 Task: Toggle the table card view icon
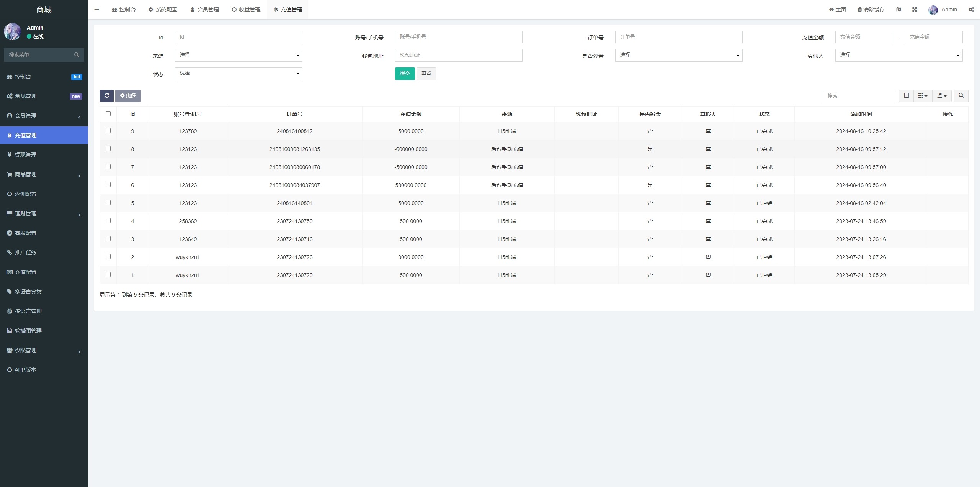tap(906, 96)
